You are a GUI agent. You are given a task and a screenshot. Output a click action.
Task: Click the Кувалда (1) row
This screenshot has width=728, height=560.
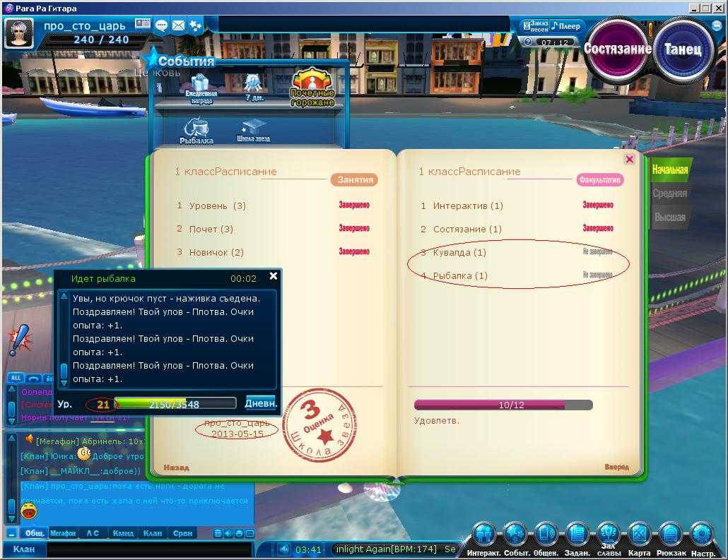pyautogui.click(x=517, y=252)
